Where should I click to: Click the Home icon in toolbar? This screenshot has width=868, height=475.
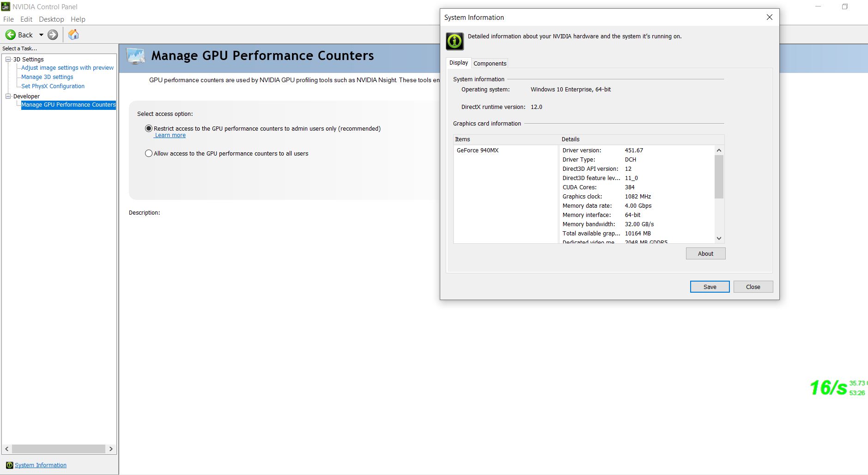click(x=73, y=35)
